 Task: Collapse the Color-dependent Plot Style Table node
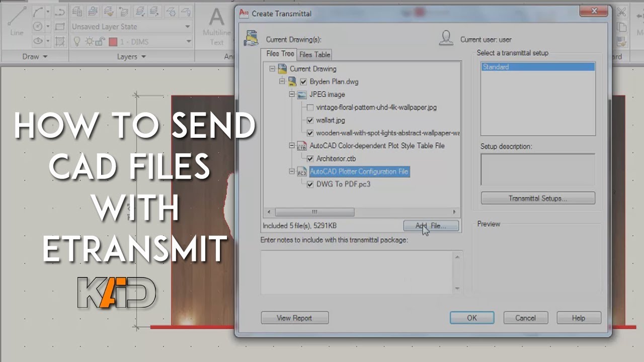[292, 146]
